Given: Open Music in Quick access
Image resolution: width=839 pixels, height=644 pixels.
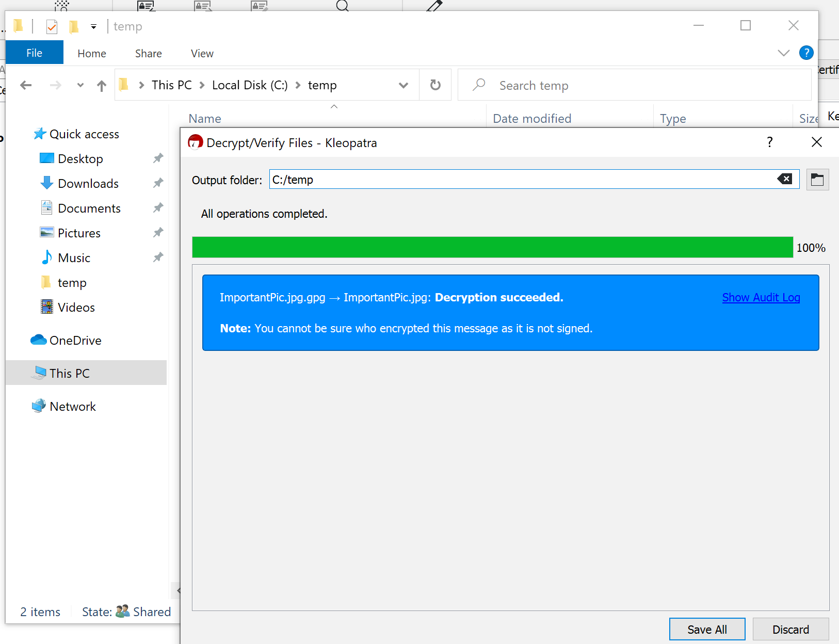Looking at the screenshot, I should pos(66,257).
